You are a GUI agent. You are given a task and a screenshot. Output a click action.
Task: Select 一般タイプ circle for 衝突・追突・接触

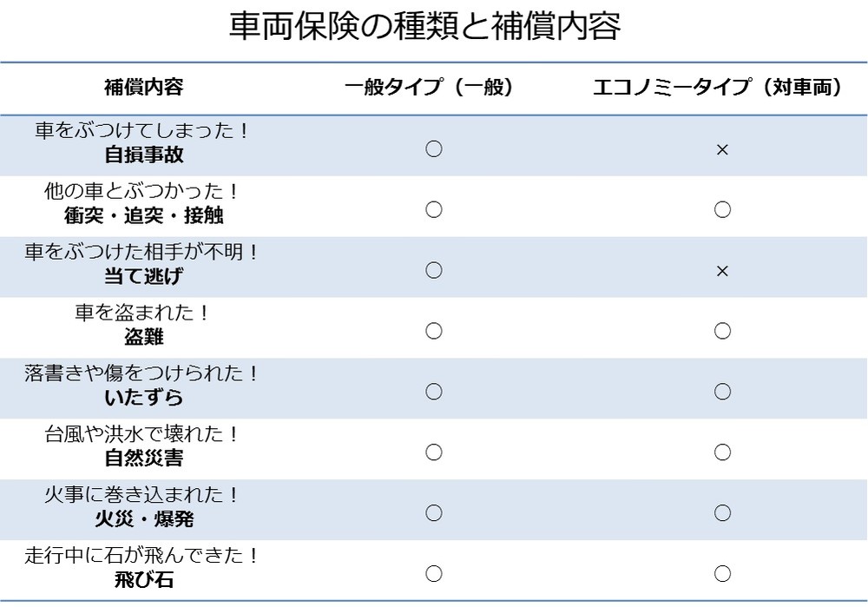point(434,209)
